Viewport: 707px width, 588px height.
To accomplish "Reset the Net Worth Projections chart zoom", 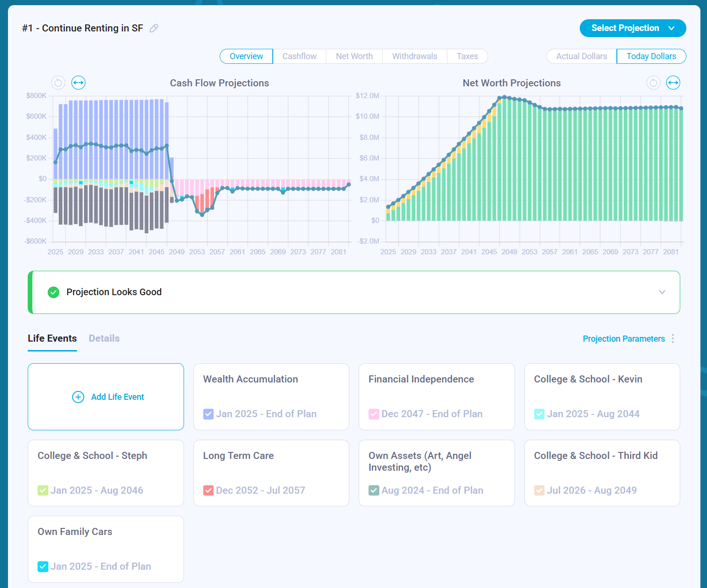I will pyautogui.click(x=653, y=83).
